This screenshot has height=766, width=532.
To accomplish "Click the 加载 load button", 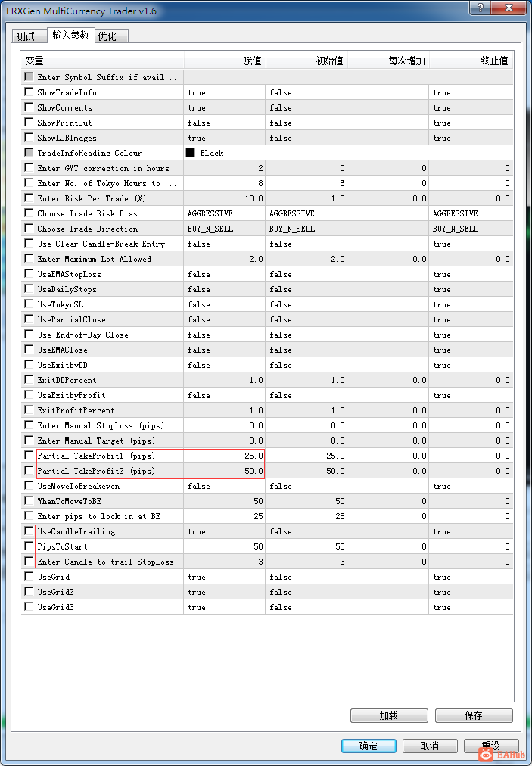I will [x=389, y=716].
